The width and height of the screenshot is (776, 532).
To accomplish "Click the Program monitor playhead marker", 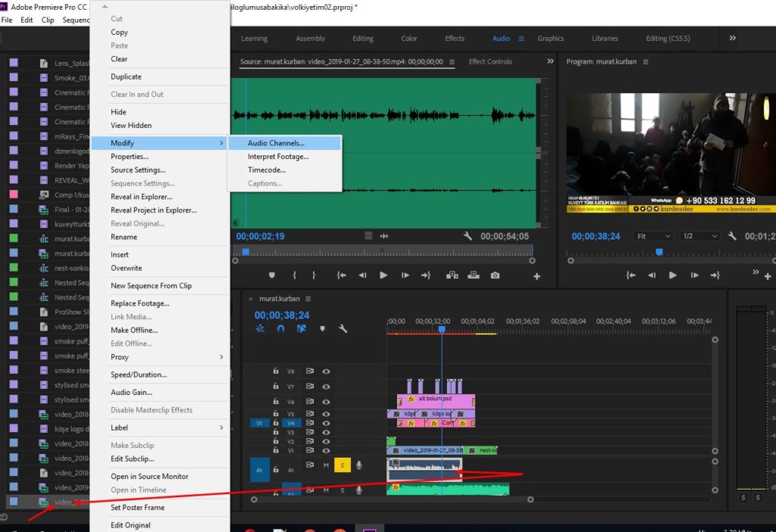I will click(x=659, y=252).
